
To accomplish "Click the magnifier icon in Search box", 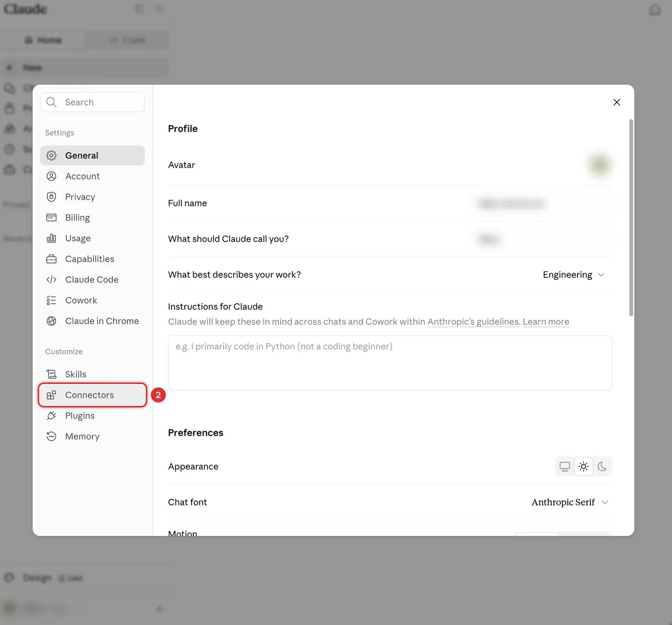I will [51, 102].
